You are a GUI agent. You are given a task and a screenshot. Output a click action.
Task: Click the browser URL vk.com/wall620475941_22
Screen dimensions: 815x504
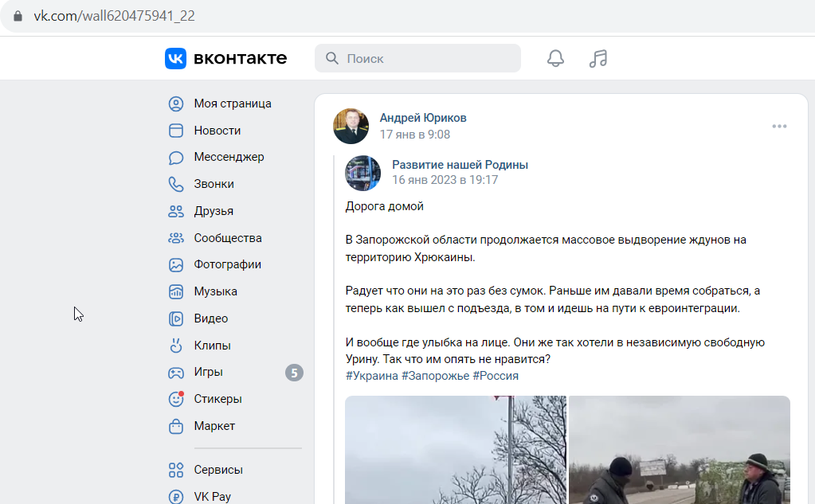pos(115,16)
